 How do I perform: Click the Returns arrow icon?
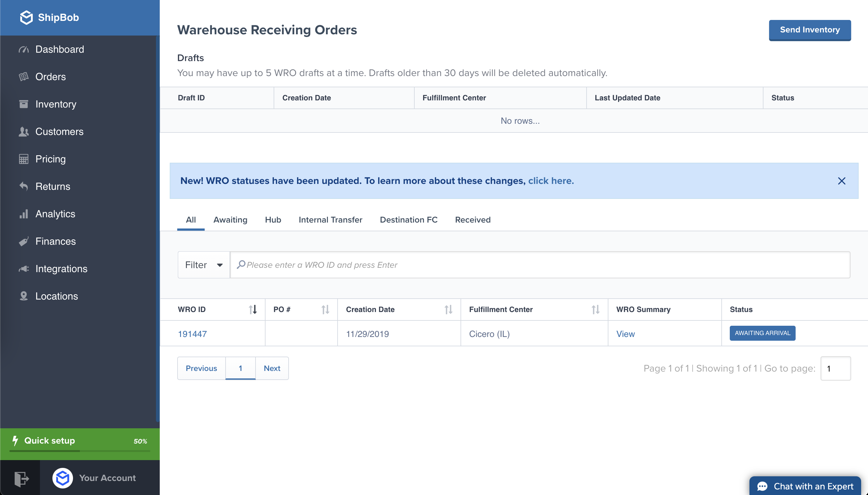tap(23, 186)
